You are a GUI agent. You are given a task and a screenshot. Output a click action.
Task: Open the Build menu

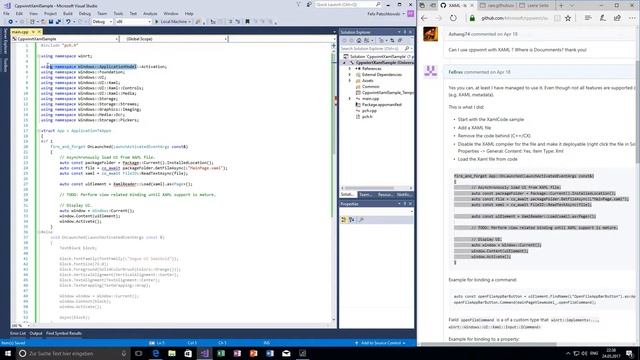click(x=68, y=14)
